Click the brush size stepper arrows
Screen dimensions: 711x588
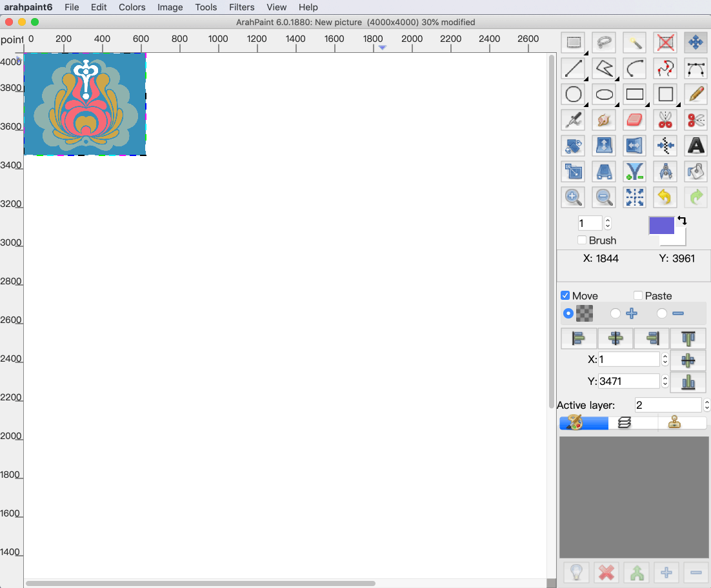(608, 223)
